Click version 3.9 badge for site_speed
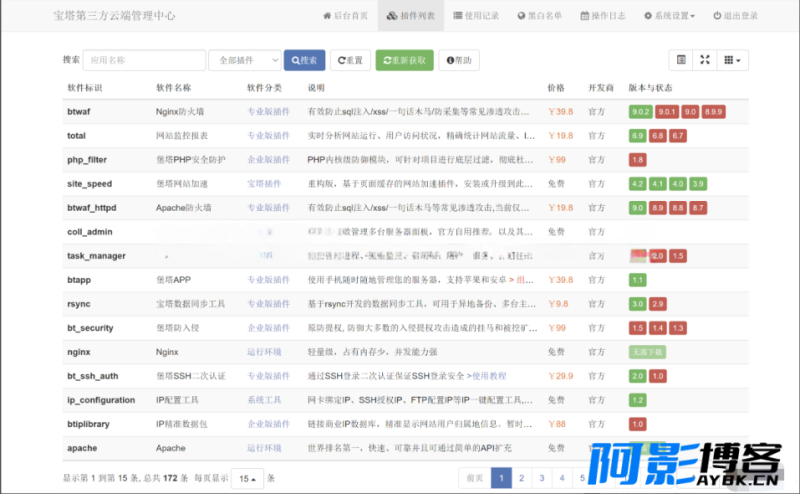800x494 pixels. (x=698, y=184)
